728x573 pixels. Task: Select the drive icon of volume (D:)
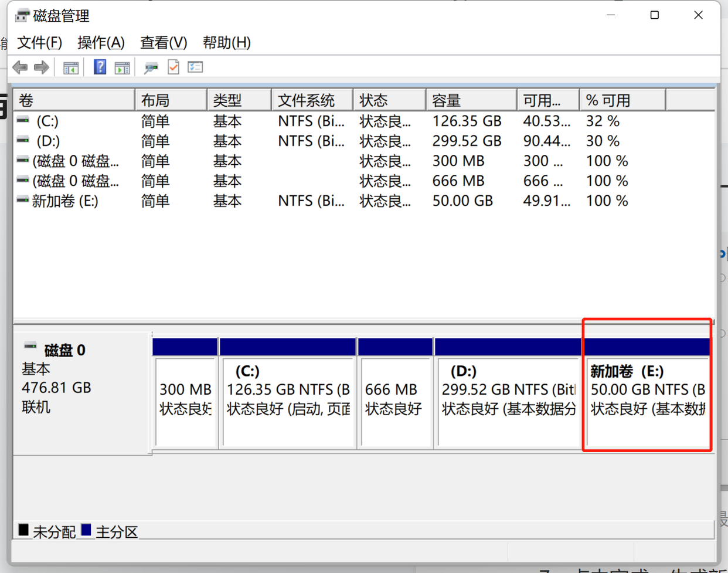click(x=23, y=140)
